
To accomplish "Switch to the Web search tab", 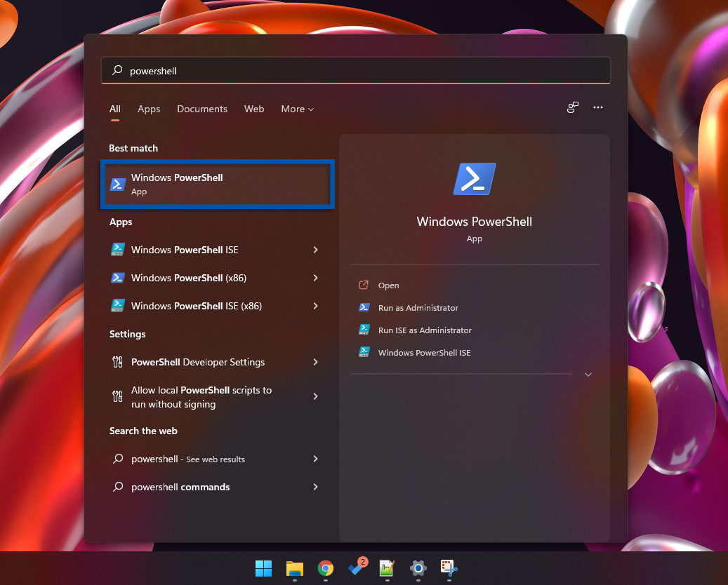I will (x=254, y=109).
